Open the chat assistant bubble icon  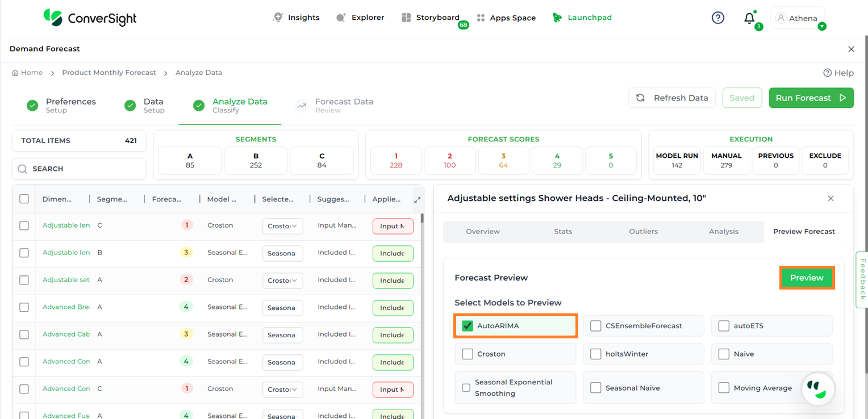817,389
